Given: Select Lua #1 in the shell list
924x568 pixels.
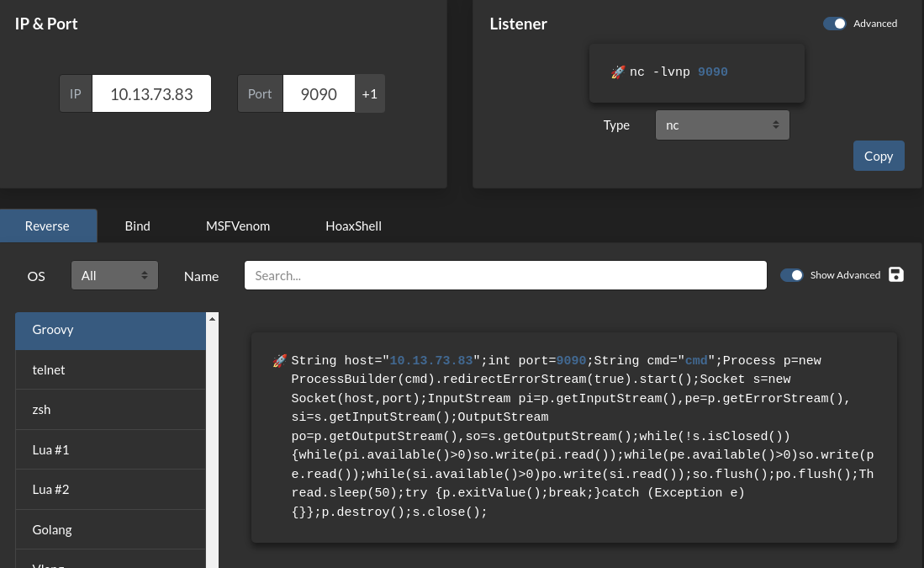Looking at the screenshot, I should (111, 449).
